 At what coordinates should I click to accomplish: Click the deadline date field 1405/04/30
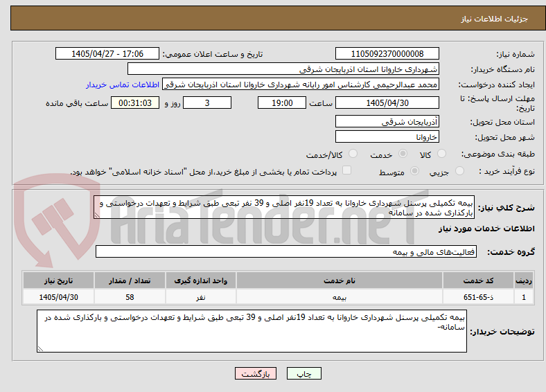point(387,103)
